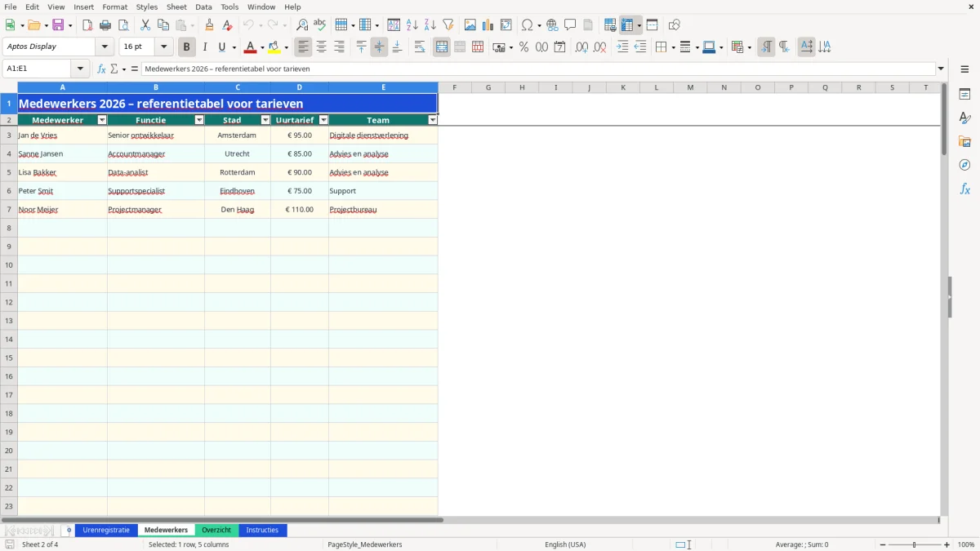Cut the selection with scissors icon
Screen dimensions: 980x551
tap(145, 25)
